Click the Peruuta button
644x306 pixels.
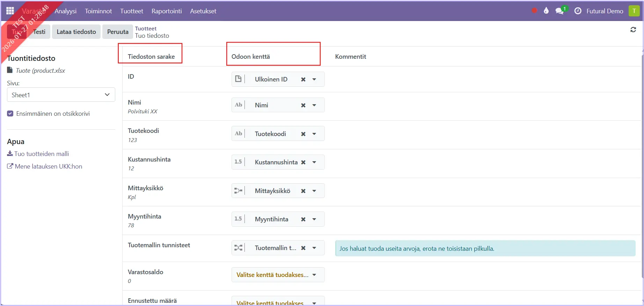coord(118,32)
